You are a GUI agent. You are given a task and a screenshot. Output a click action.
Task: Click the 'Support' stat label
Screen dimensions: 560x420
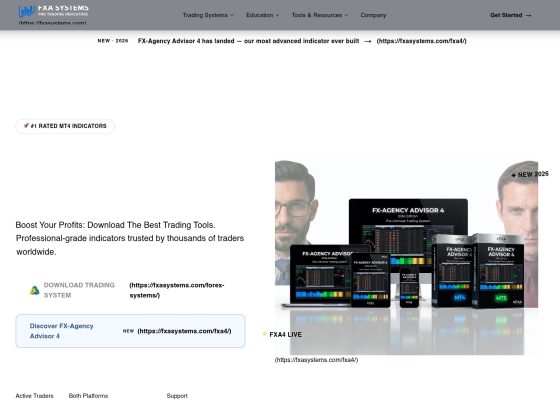point(177,396)
